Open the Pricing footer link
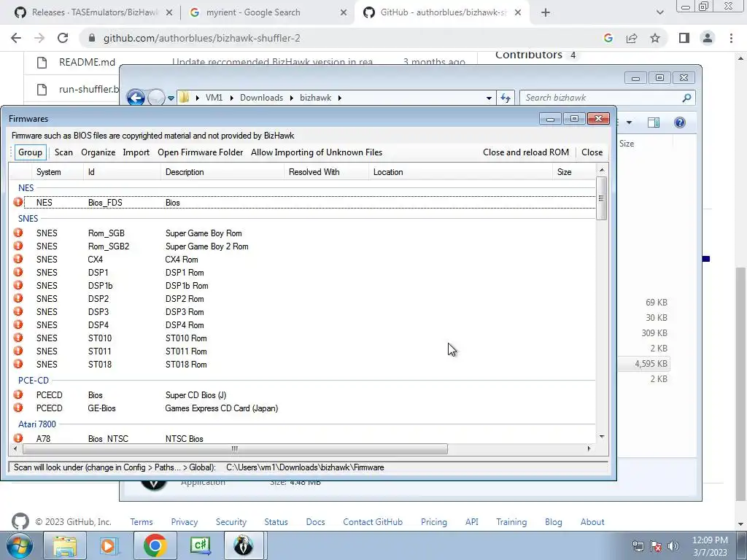Image resolution: width=747 pixels, height=560 pixels. 433,522
